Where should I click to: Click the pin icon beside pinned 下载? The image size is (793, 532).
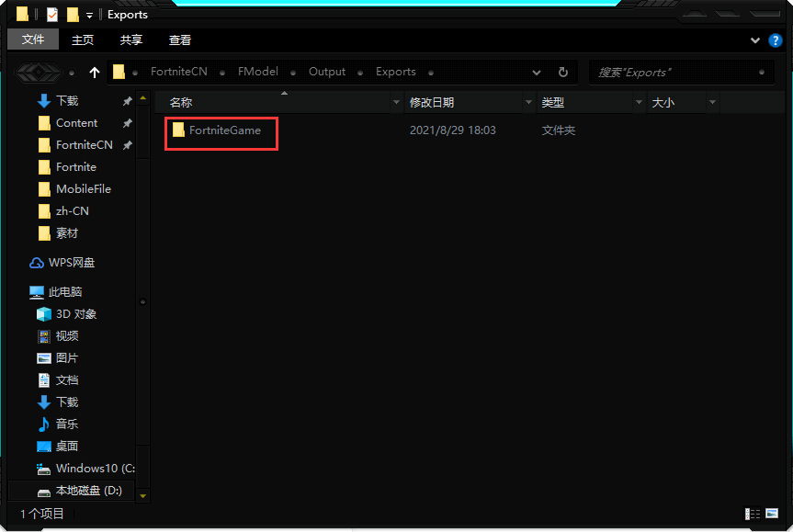(128, 101)
